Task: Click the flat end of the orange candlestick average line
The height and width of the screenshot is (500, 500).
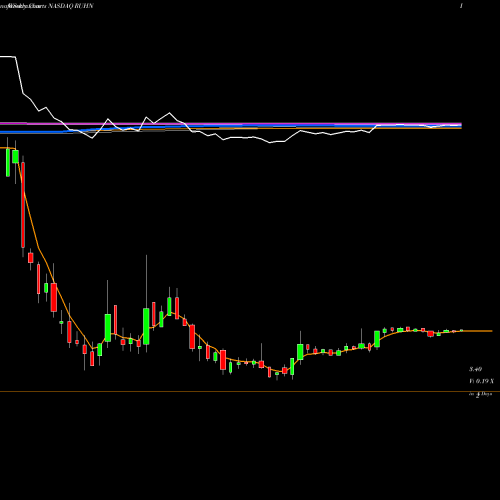Action: (x=477, y=331)
